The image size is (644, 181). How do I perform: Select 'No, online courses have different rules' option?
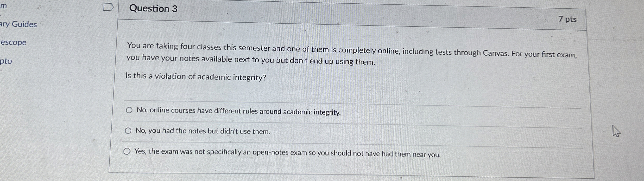click(129, 111)
